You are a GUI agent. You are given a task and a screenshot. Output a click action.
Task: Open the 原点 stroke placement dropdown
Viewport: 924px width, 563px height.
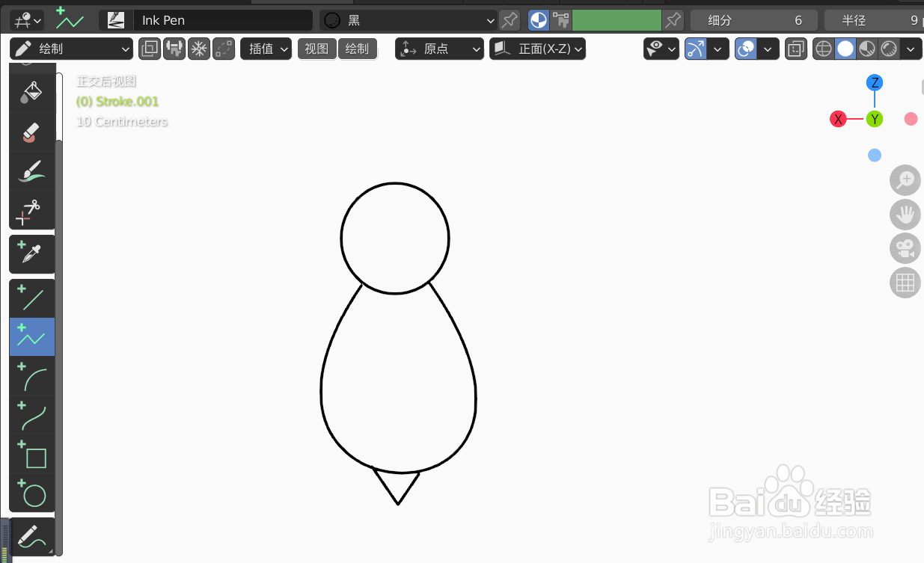click(439, 49)
